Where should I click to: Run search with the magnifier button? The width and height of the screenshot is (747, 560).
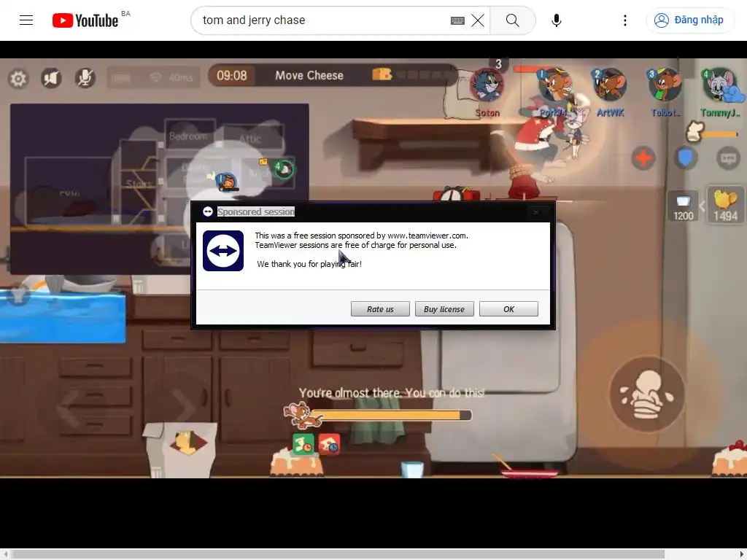[513, 20]
